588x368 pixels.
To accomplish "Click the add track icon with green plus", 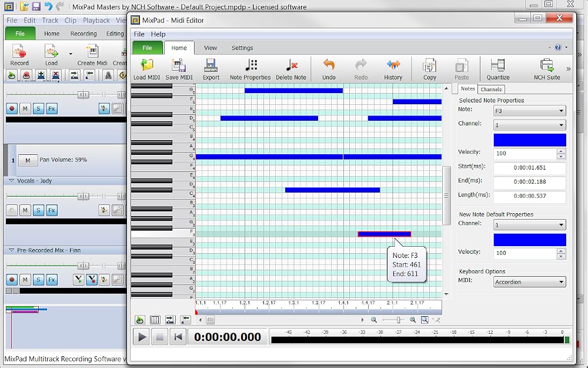I will [x=41, y=75].
